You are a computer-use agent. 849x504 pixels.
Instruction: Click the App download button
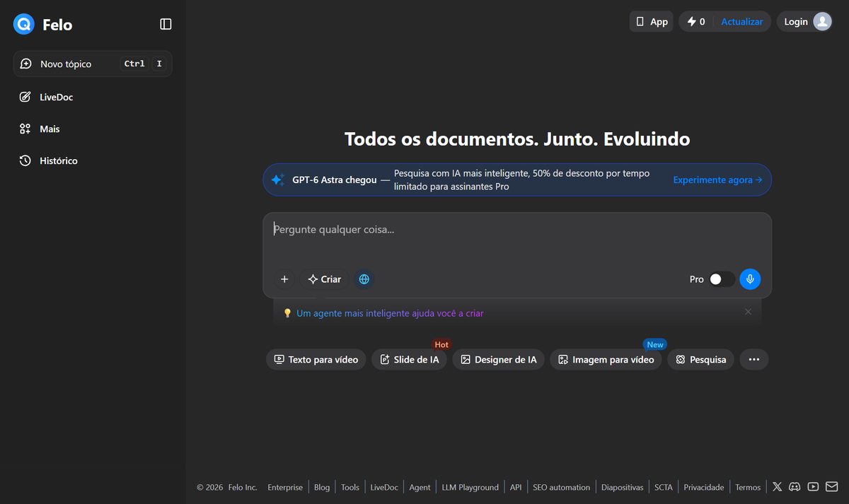click(x=652, y=21)
